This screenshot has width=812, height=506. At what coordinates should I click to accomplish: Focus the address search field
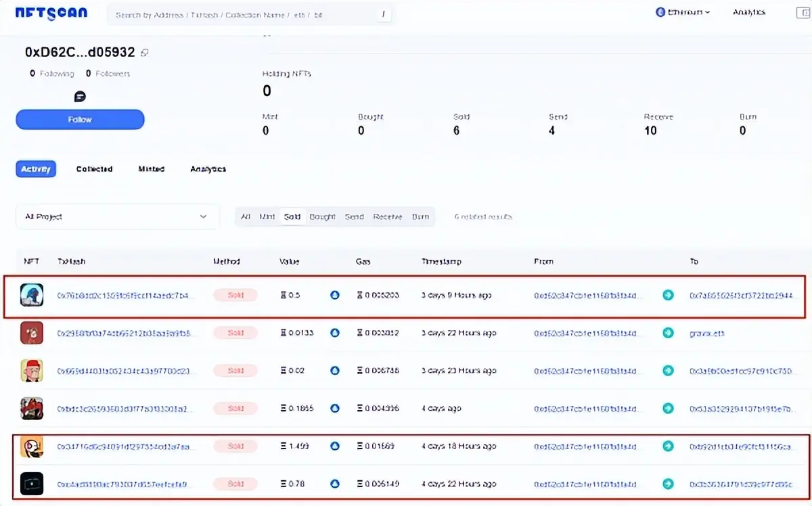coord(244,14)
